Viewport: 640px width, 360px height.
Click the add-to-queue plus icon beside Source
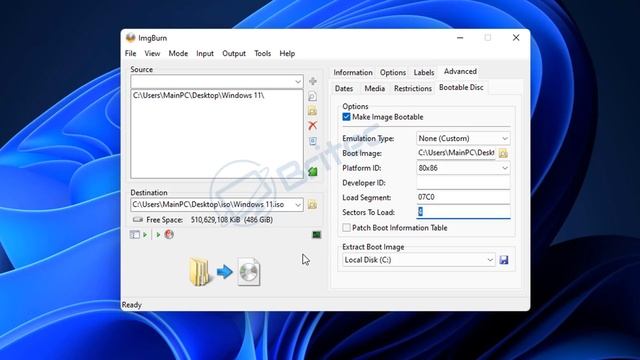313,81
